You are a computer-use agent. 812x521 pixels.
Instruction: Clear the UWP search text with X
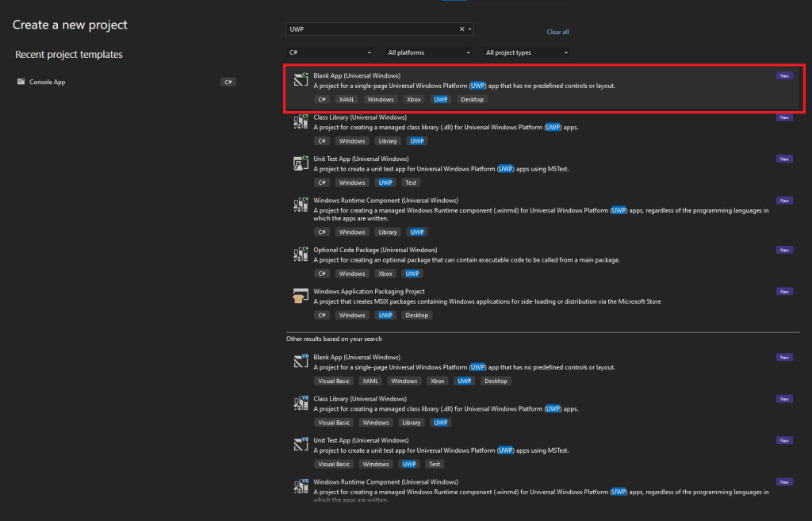(462, 29)
